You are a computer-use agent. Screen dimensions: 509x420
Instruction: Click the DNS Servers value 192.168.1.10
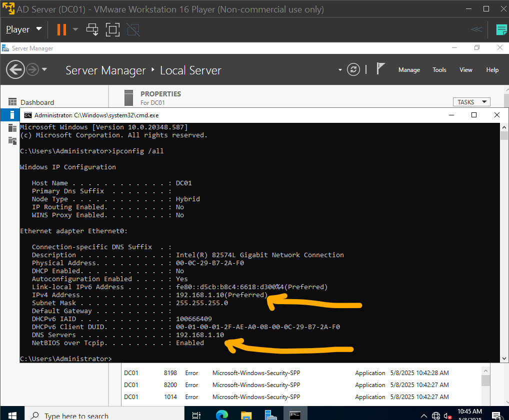200,335
